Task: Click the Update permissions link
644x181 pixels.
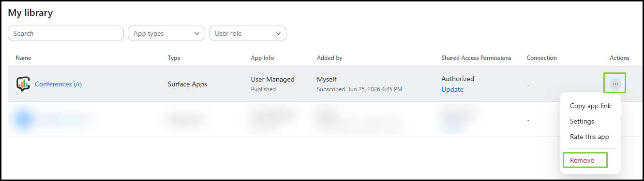Action: click(452, 89)
